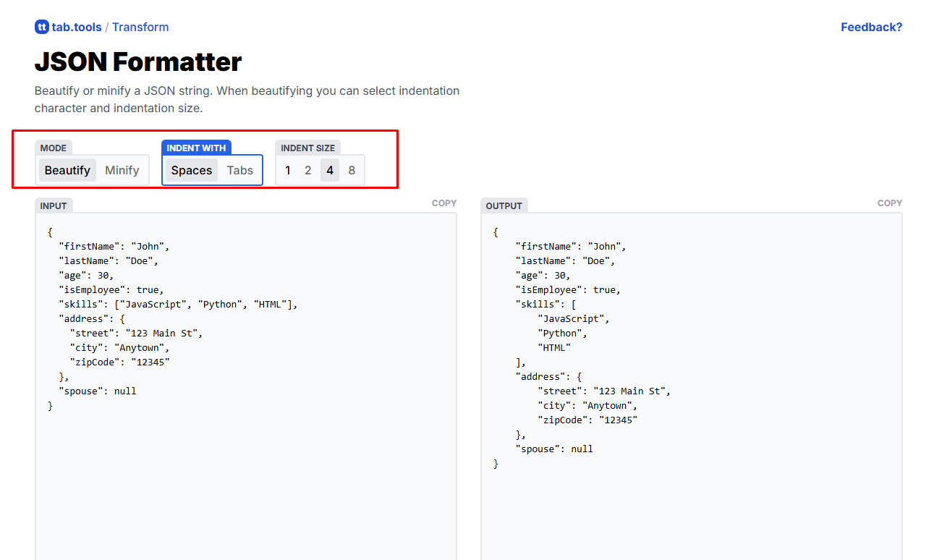Viewport: 947px width, 560px height.
Task: Select indent size 8
Action: tap(352, 170)
